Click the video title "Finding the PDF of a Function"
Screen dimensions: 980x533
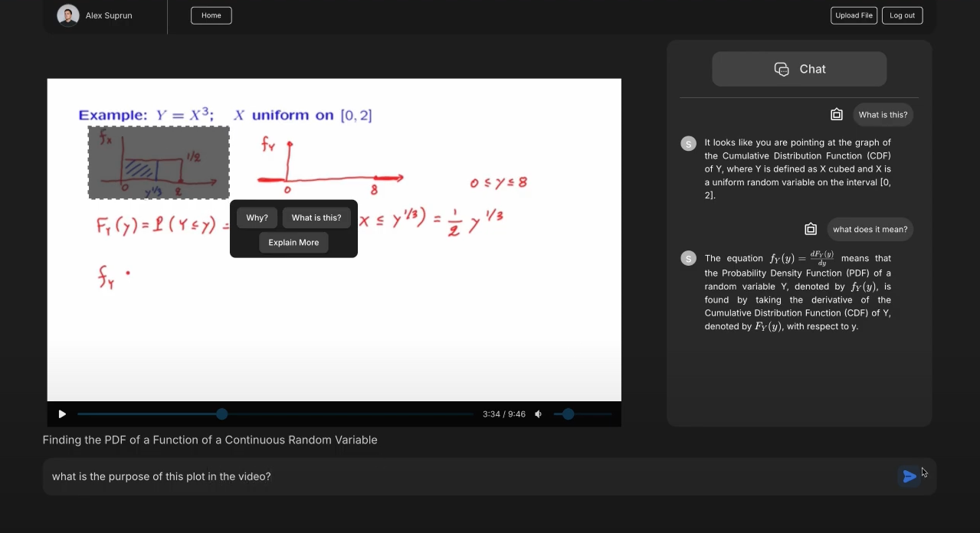(x=210, y=440)
